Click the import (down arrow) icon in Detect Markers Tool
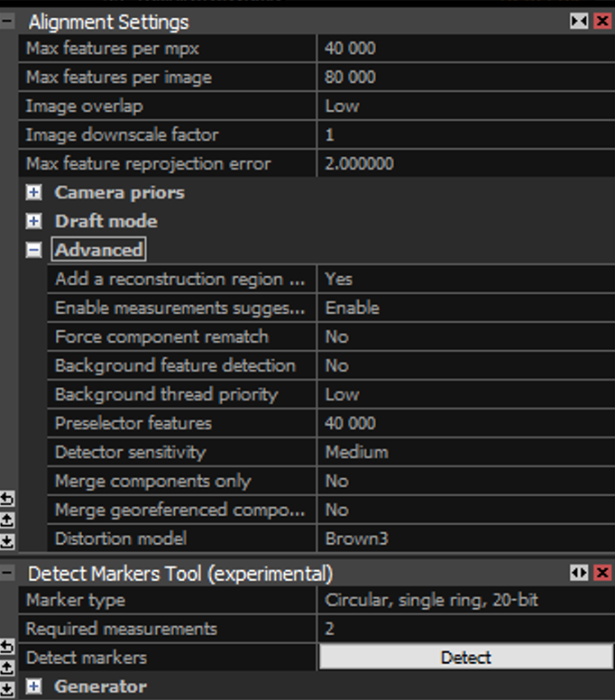615x700 pixels. pos(7,689)
